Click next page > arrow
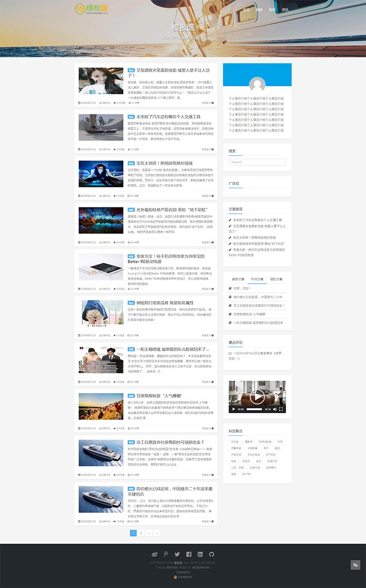 [149, 533]
